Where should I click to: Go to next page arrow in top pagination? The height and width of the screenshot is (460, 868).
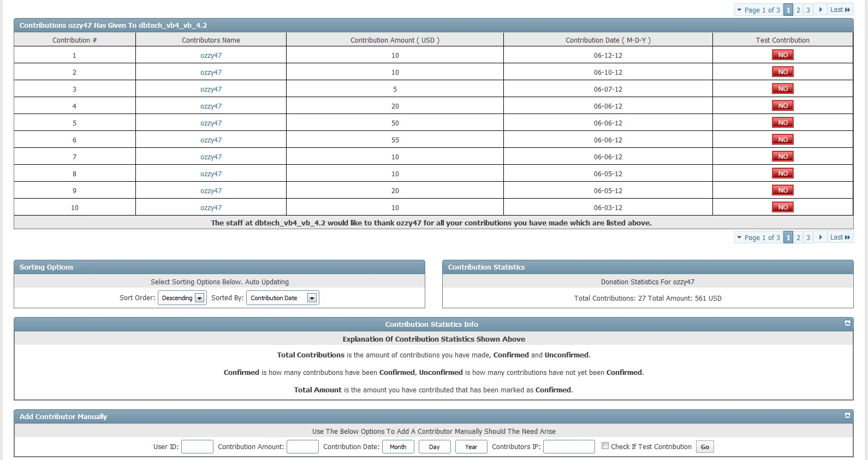pos(821,10)
